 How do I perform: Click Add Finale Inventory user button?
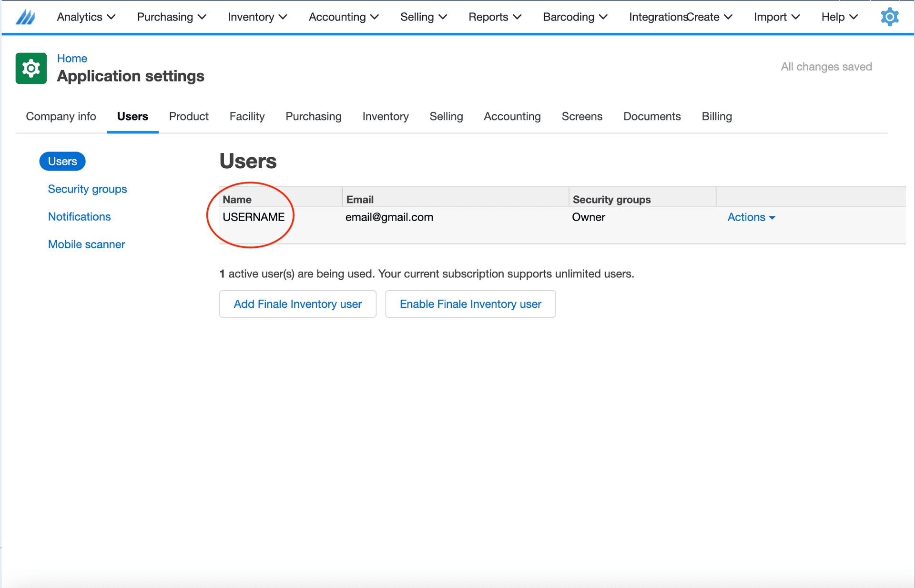click(297, 304)
